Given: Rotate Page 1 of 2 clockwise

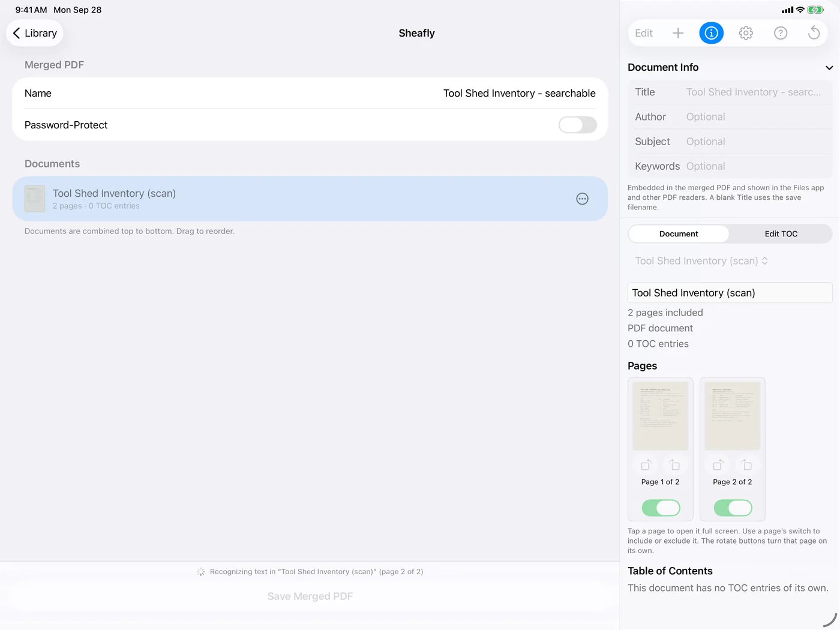Looking at the screenshot, I should click(x=675, y=465).
